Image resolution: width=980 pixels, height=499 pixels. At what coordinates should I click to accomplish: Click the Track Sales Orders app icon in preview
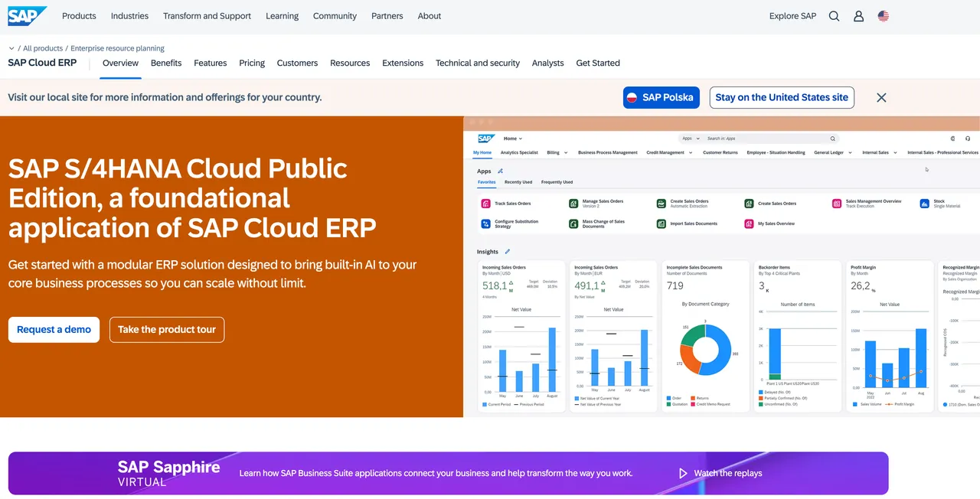coord(485,204)
